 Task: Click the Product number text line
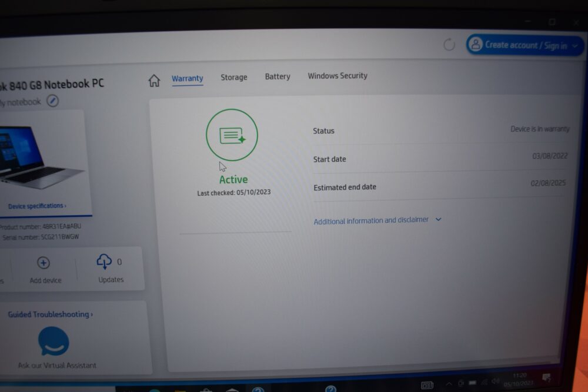[40, 226]
